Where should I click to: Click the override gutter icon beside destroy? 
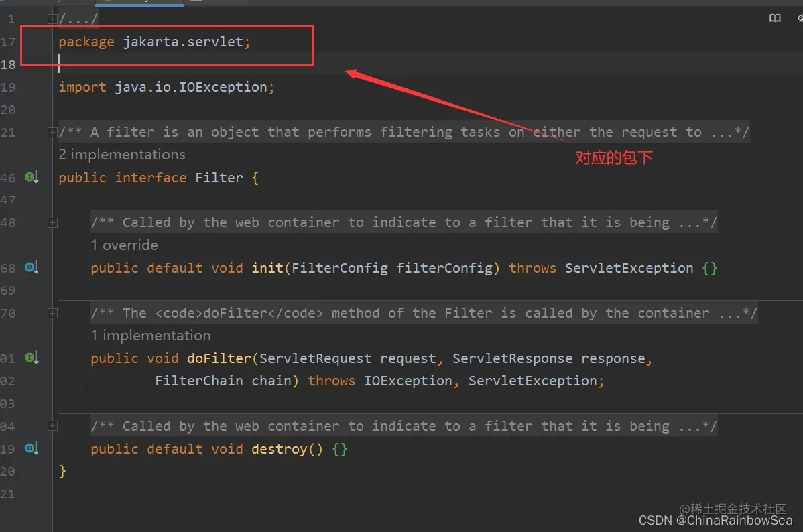(32, 448)
